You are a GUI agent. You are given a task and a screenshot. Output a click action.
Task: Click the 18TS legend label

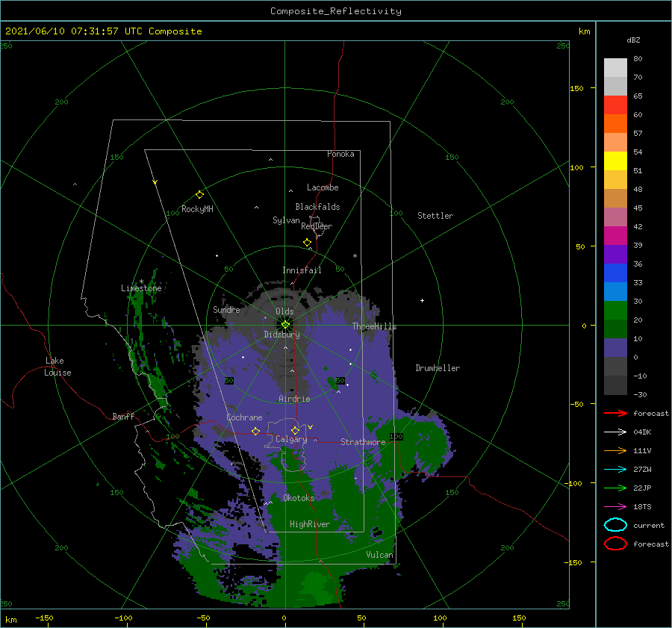[x=642, y=507]
